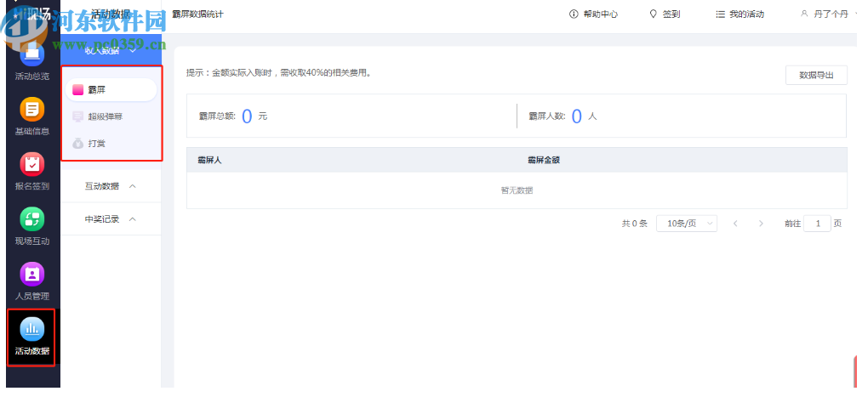Image resolution: width=868 pixels, height=397 pixels.
Task: Open the 10条/页 page size dropdown
Action: pyautogui.click(x=687, y=224)
